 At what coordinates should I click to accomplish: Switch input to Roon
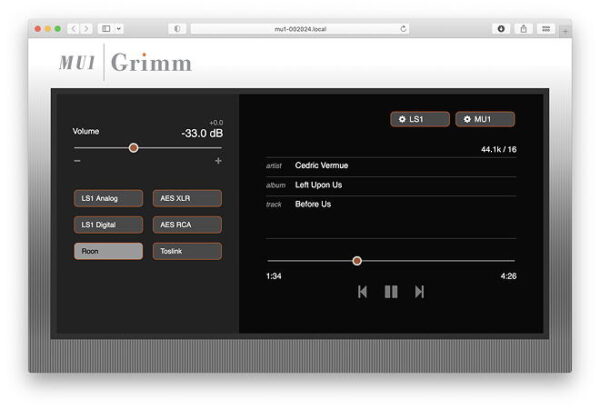108,252
